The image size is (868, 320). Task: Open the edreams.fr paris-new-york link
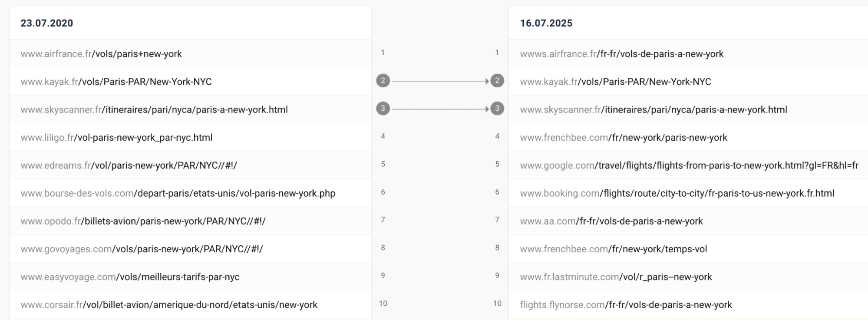tap(129, 165)
